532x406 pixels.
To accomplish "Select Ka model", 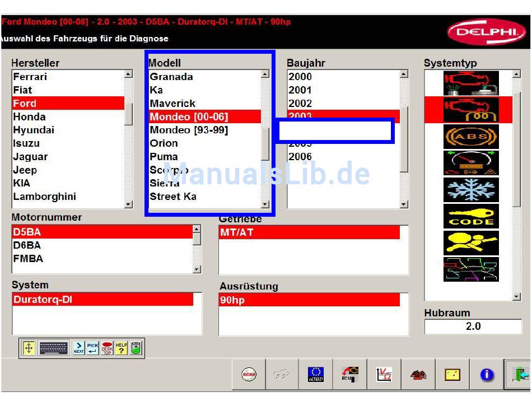I will (205, 90).
